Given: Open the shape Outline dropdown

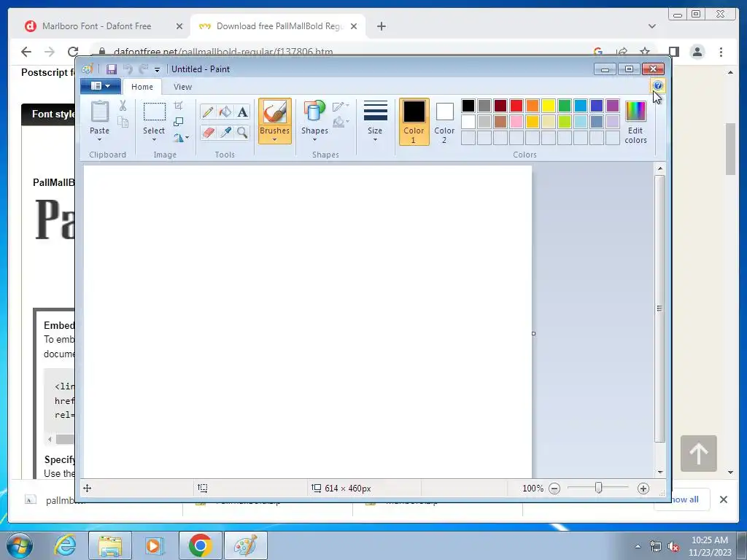Looking at the screenshot, I should (341, 106).
